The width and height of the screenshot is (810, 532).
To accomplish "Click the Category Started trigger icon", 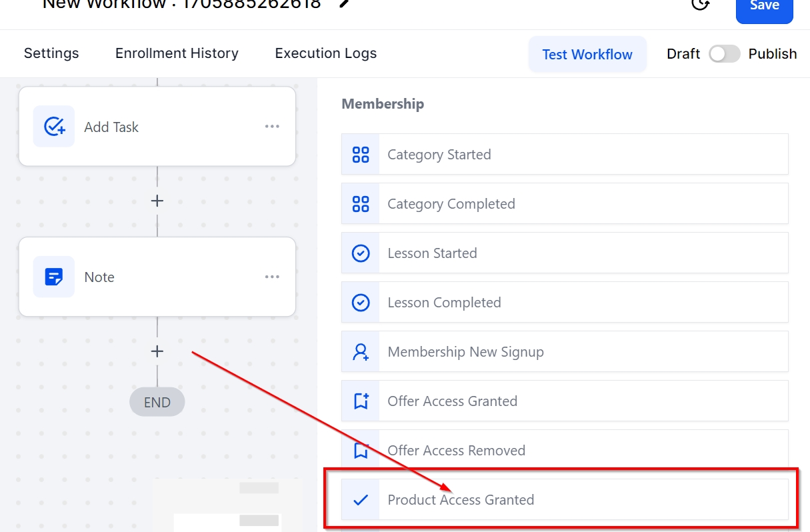I will tap(361, 155).
